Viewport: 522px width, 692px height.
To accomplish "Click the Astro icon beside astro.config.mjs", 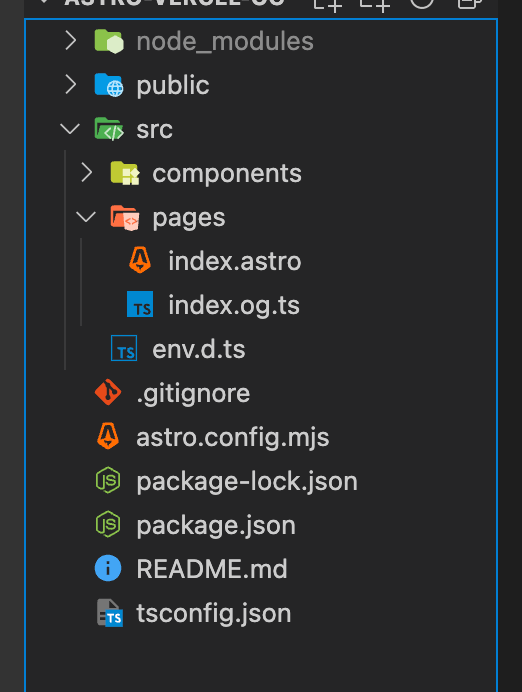I will (x=108, y=436).
